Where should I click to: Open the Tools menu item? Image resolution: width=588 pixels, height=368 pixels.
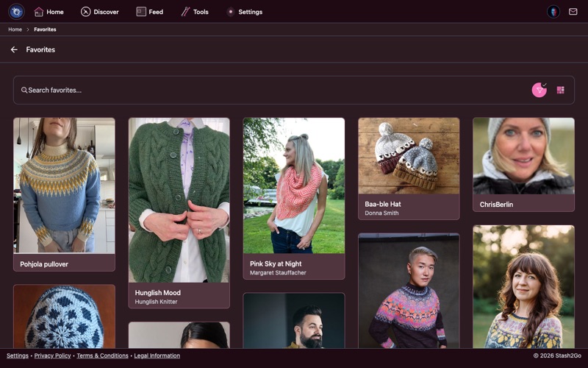click(x=195, y=12)
